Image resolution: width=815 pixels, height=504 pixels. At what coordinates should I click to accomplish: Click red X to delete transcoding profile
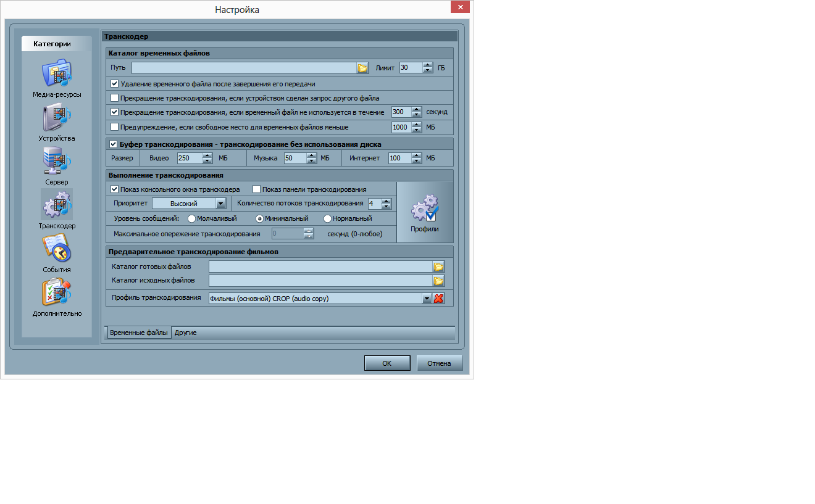point(438,299)
